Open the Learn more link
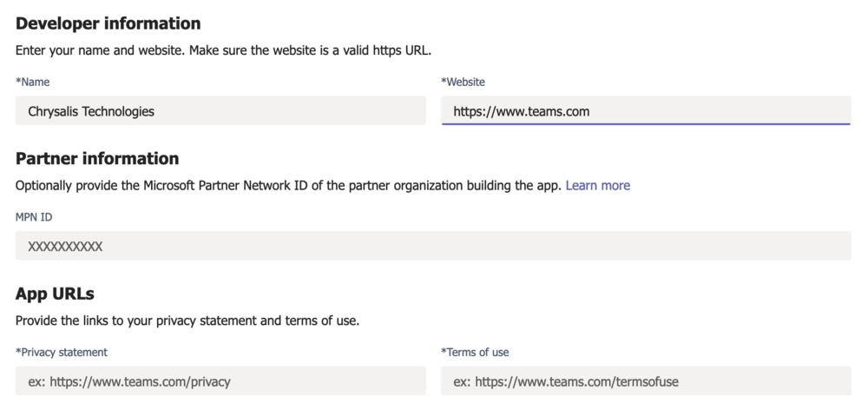 598,186
